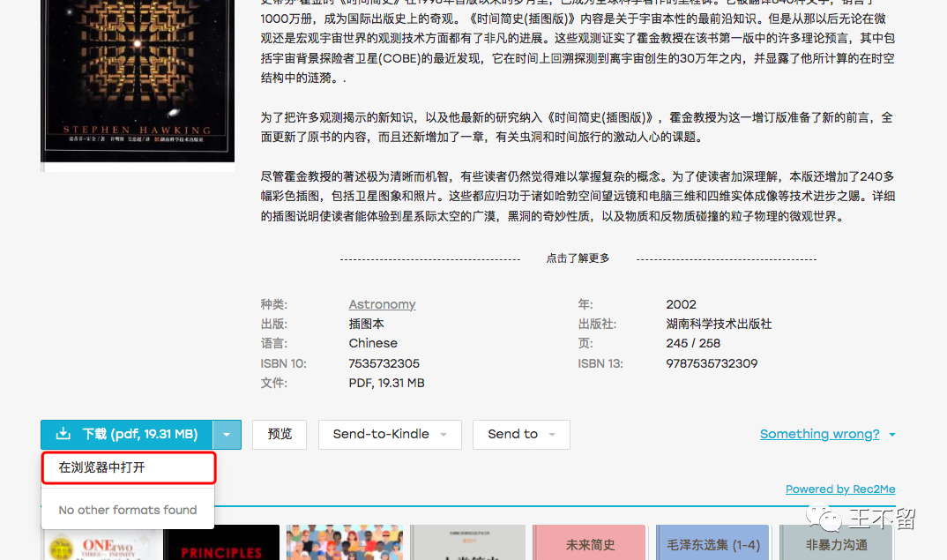Screen dimensions: 947x560
Task: Open the Powered by Rec2Me link
Action: coord(839,489)
